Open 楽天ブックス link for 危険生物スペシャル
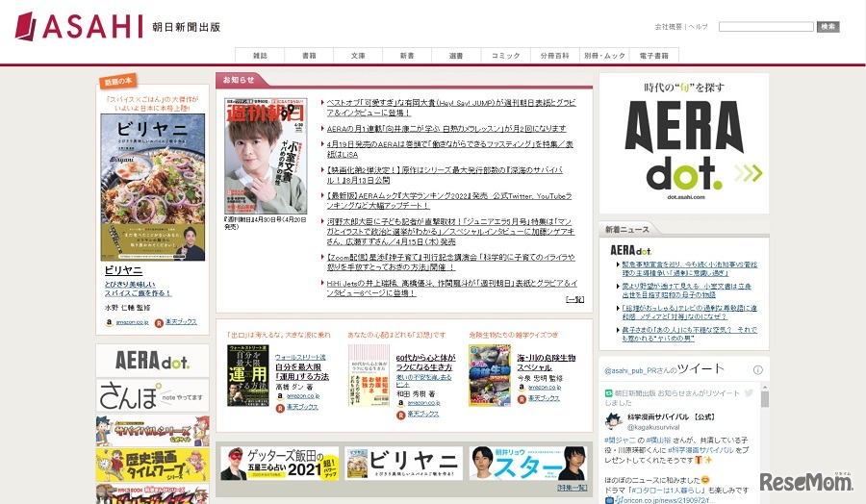Image resolution: width=866 pixels, height=504 pixels. click(x=544, y=398)
